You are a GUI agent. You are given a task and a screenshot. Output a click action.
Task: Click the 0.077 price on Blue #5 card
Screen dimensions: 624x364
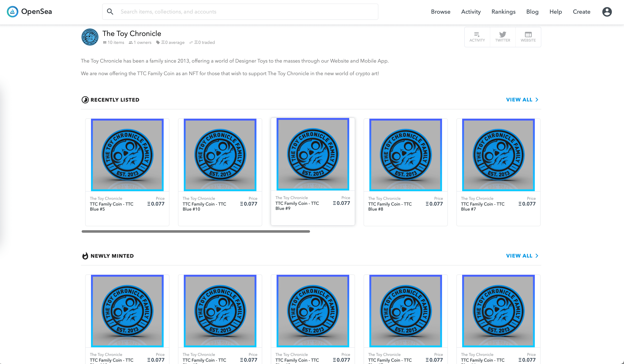click(156, 204)
